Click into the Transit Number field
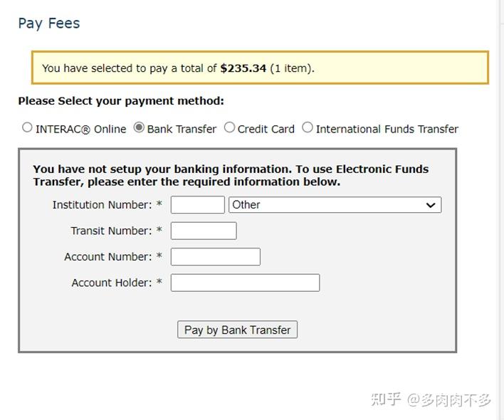 pos(204,231)
